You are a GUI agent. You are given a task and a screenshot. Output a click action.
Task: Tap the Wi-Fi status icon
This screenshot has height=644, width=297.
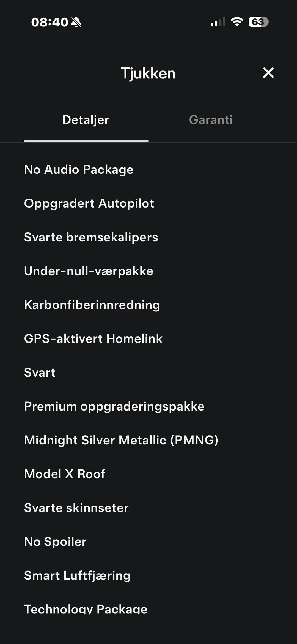click(237, 22)
